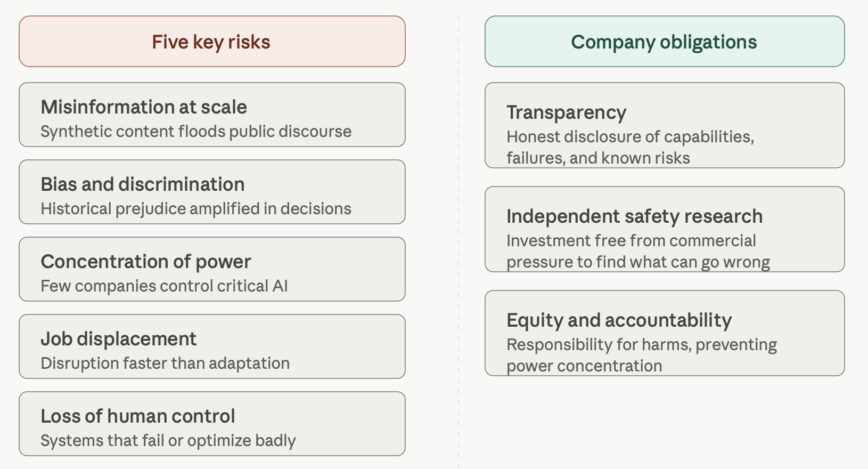Choose the "Loss of human control" heading
Screen dimensions: 868x469
click(x=138, y=416)
